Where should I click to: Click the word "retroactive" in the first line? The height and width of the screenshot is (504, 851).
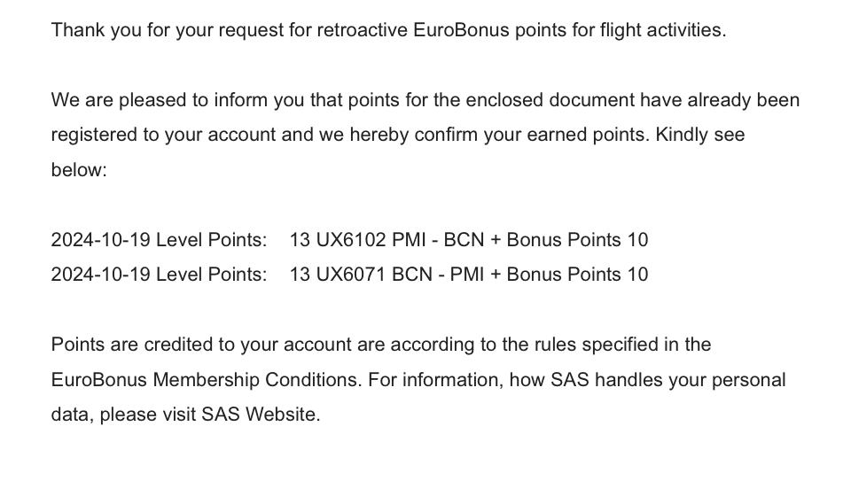[362, 30]
